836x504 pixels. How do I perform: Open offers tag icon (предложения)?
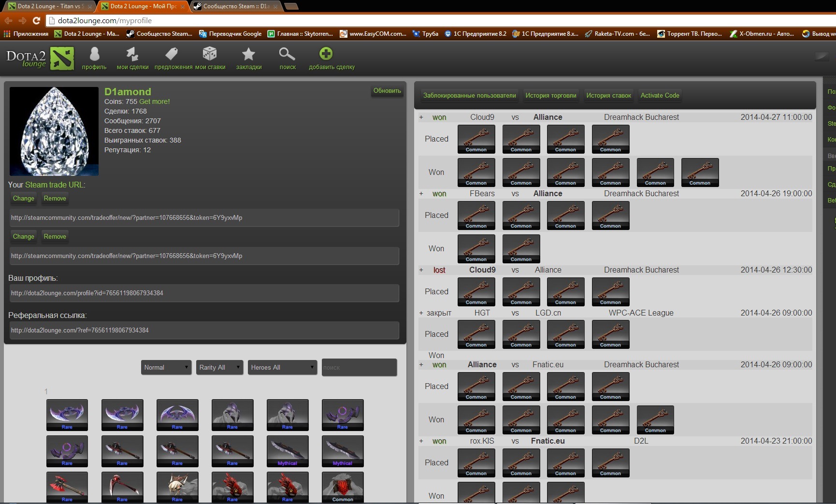click(173, 58)
